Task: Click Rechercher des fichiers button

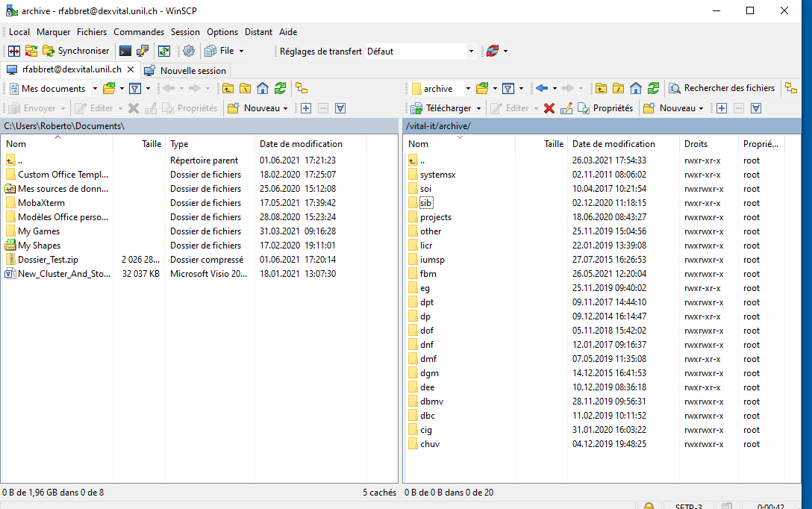Action: tap(722, 88)
